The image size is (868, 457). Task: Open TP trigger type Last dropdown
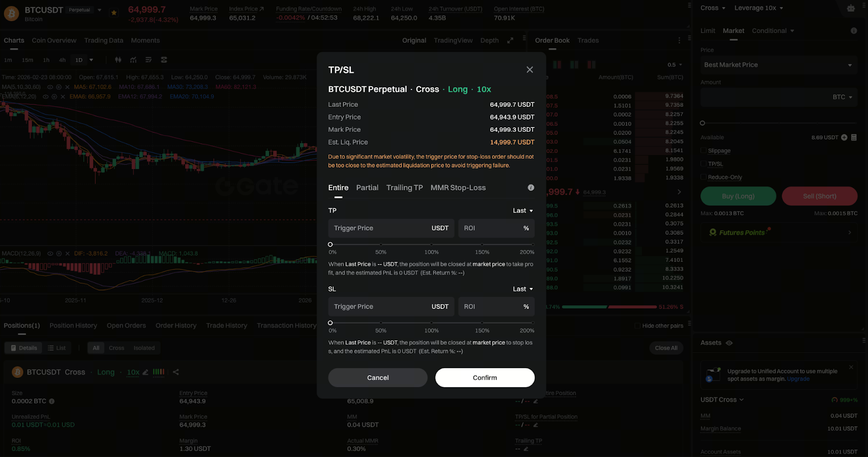click(523, 211)
